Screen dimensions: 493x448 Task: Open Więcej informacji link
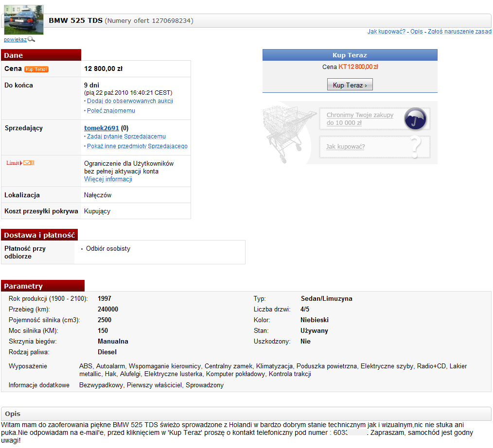108,179
